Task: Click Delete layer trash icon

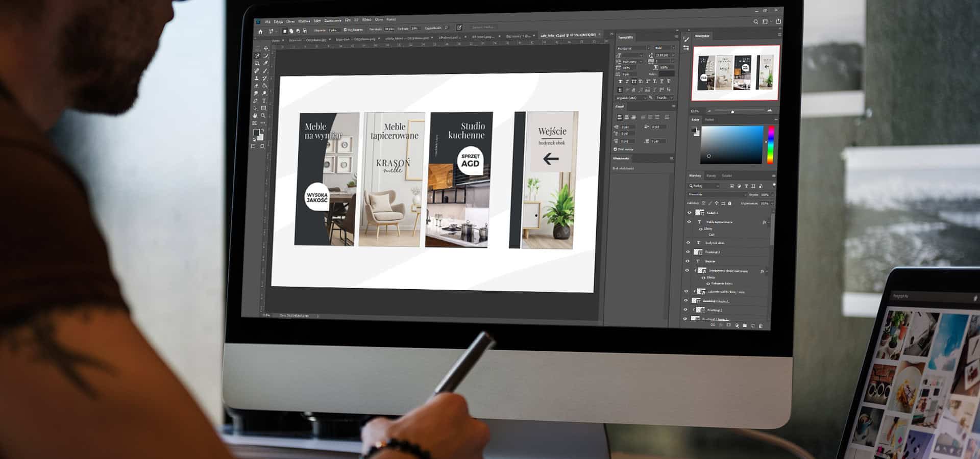Action: coord(761,325)
